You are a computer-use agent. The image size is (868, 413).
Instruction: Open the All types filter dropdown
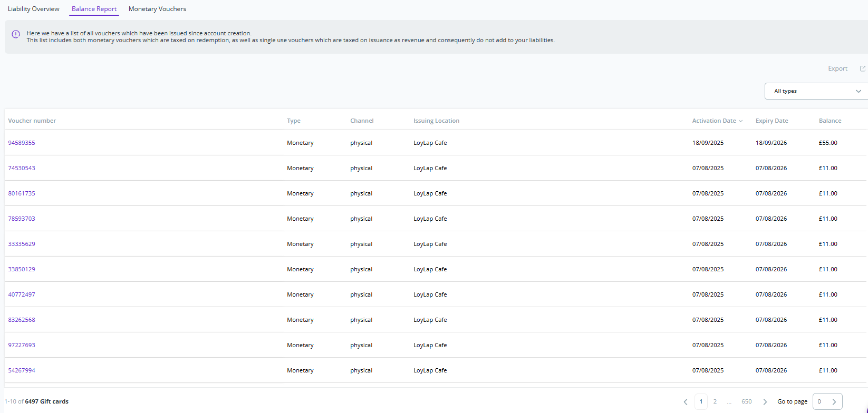(816, 91)
